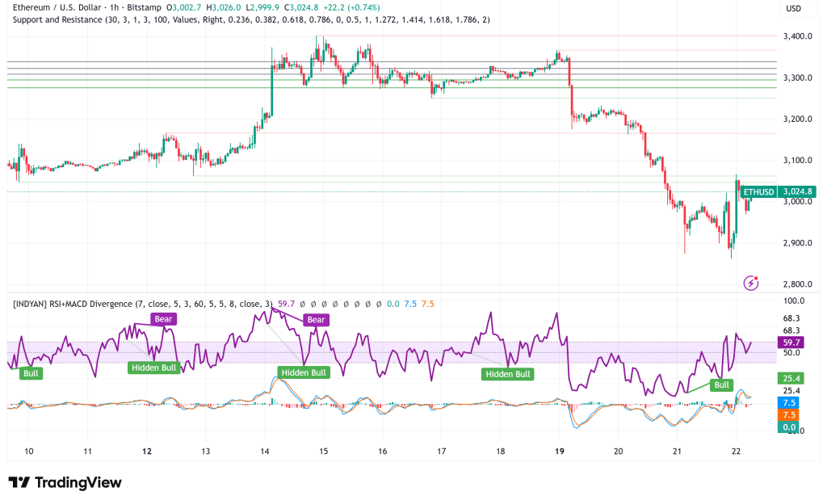The height and width of the screenshot is (504, 827).
Task: Click the Hidden Bull label near January 18
Action: tap(506, 374)
